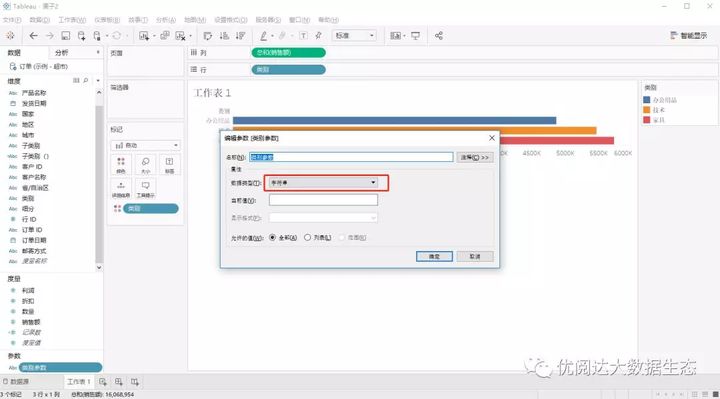720x399 pixels.
Task: Click the 注释 button in dialog
Action: pyautogui.click(x=475, y=157)
